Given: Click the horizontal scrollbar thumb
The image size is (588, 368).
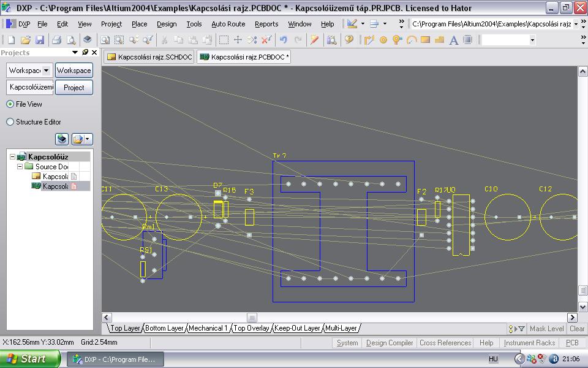Looking at the screenshot, I should pos(252,318).
